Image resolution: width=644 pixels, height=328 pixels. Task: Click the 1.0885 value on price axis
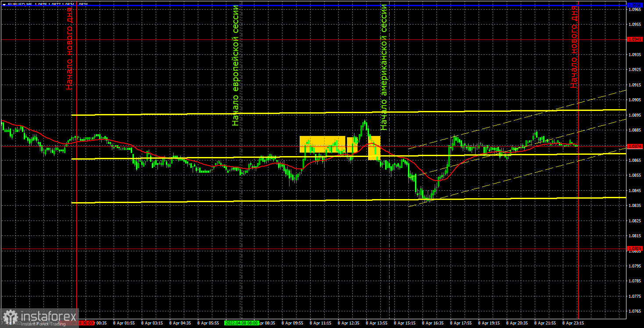click(635, 130)
